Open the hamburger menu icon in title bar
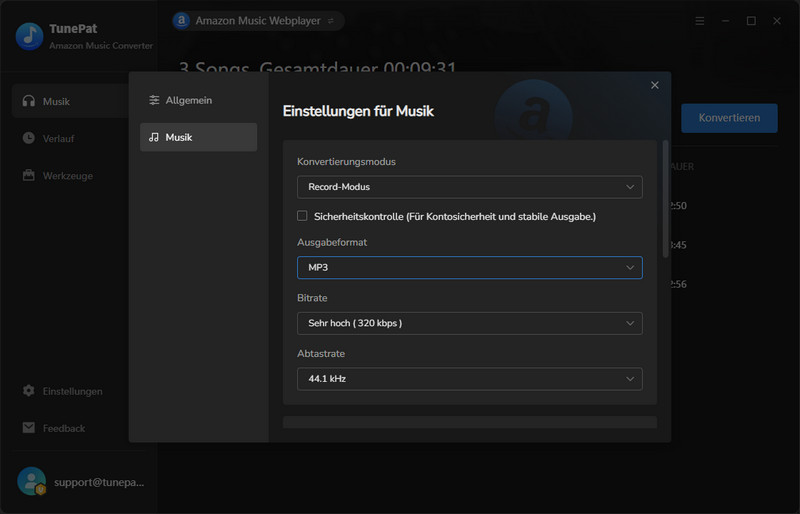This screenshot has height=514, width=800. pos(699,21)
